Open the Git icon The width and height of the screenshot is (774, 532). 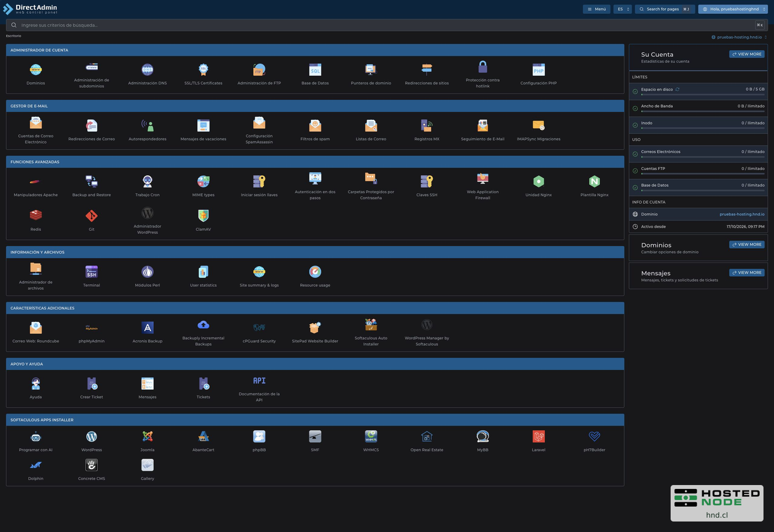91,215
